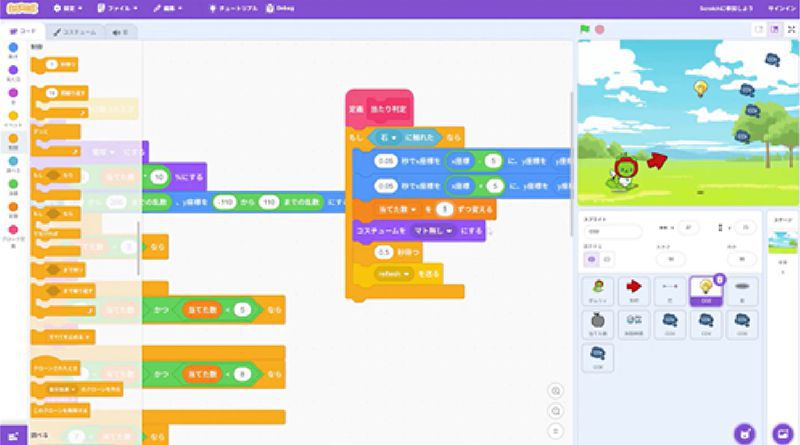Click the 秒待つ wait palette block

pyautogui.click(x=55, y=65)
